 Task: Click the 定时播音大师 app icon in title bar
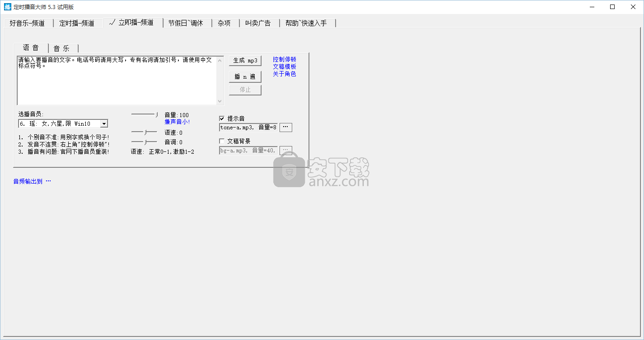tap(7, 7)
